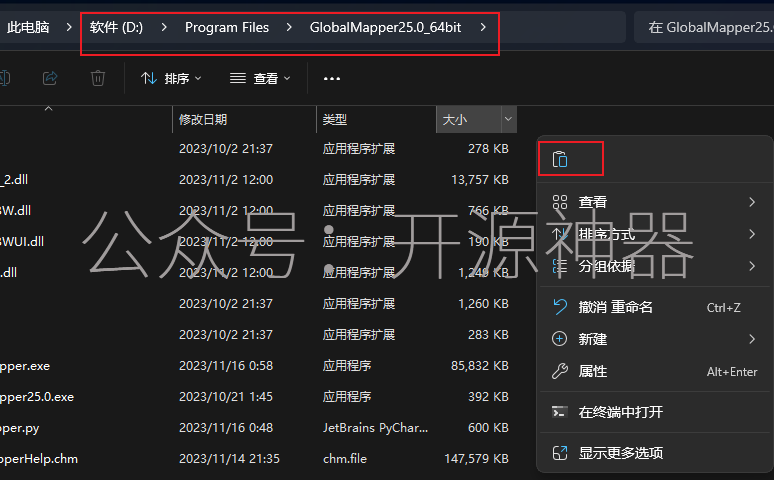Sort by 修改日期 column header

coord(203,120)
